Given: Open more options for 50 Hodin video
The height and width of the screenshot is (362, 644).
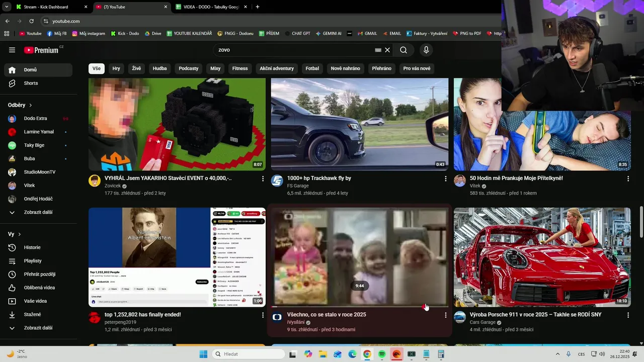Looking at the screenshot, I should pos(628,178).
